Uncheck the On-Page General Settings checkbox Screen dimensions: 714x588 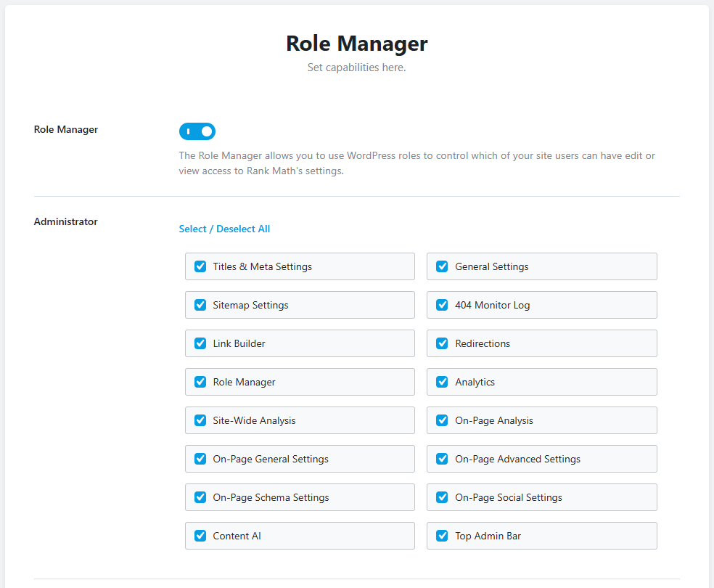(x=200, y=459)
